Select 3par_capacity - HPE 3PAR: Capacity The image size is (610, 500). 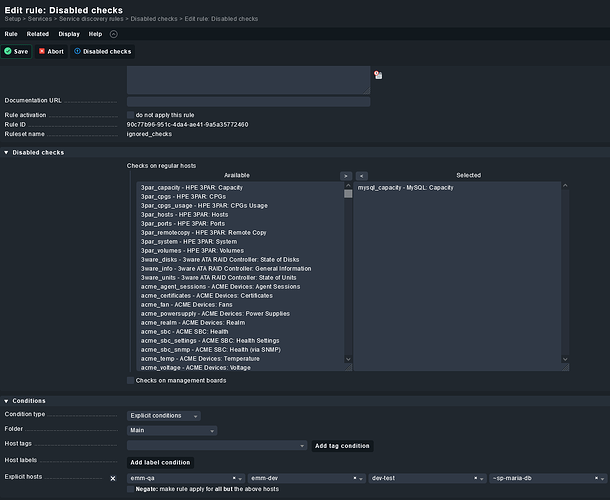point(191,188)
